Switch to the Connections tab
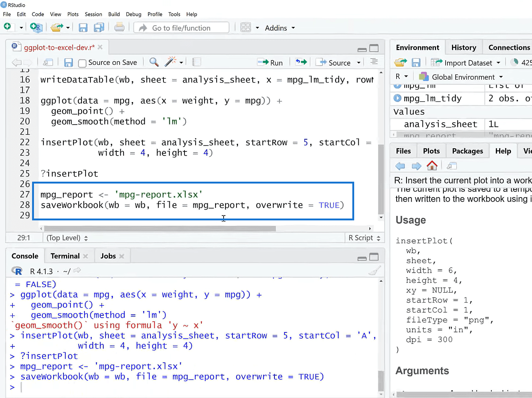Image resolution: width=532 pixels, height=398 pixels. tap(509, 48)
